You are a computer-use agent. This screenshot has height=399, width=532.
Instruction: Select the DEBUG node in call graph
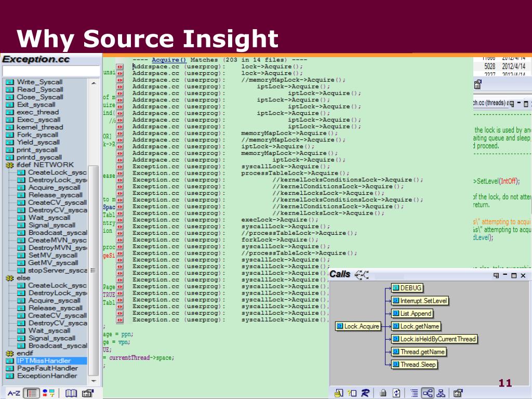[x=407, y=288]
